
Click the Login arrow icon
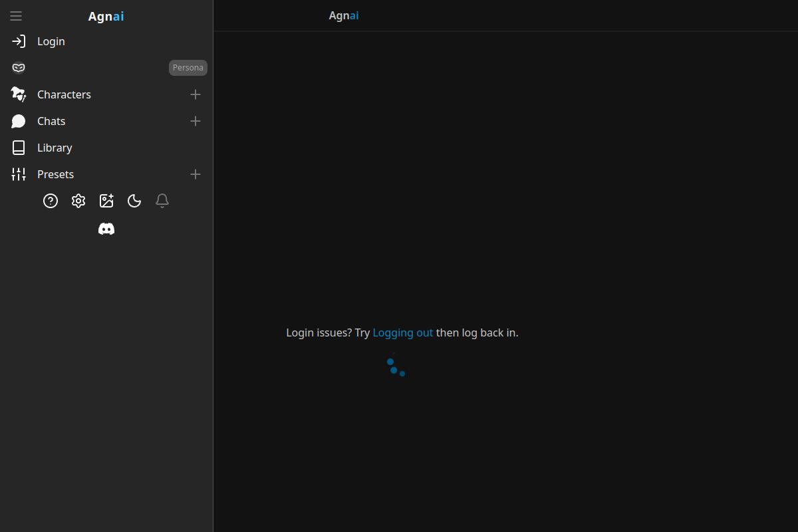[19, 41]
